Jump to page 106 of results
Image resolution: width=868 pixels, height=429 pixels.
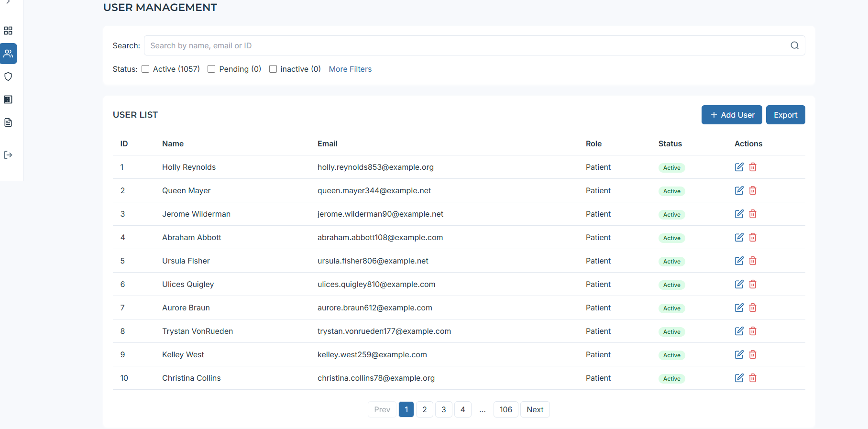505,409
